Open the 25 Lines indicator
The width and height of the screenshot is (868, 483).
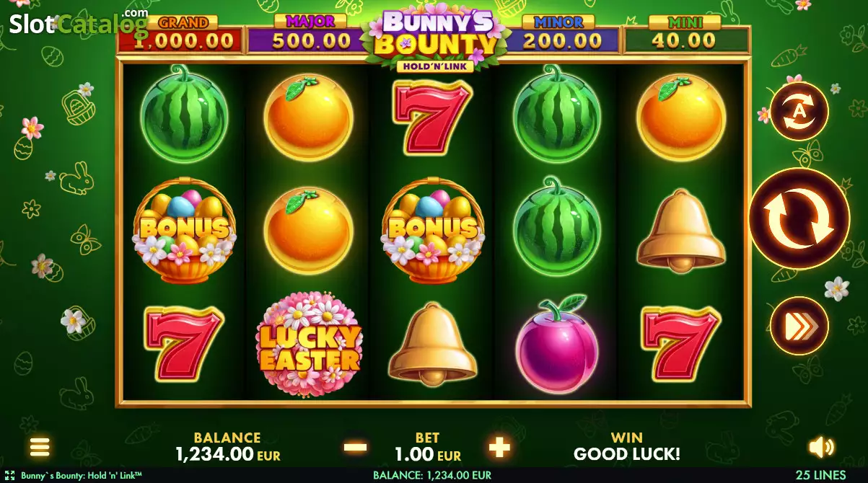(820, 476)
